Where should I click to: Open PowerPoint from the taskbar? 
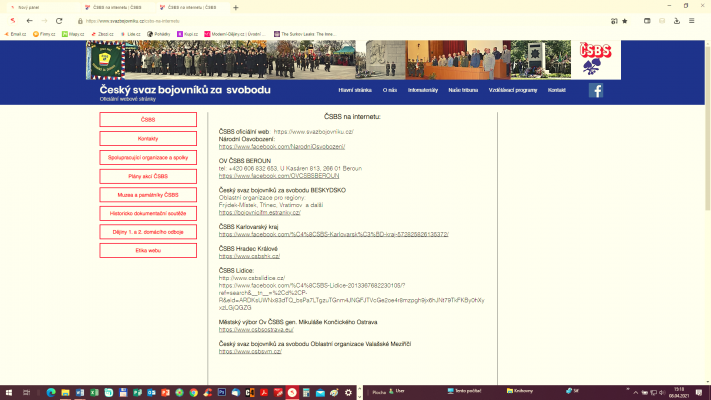click(166, 393)
